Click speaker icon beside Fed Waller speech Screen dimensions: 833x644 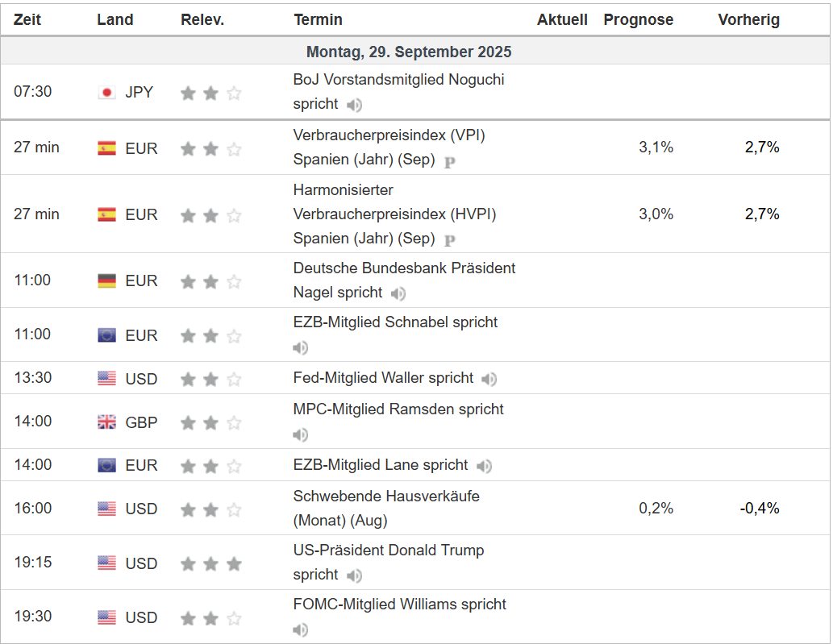point(489,379)
